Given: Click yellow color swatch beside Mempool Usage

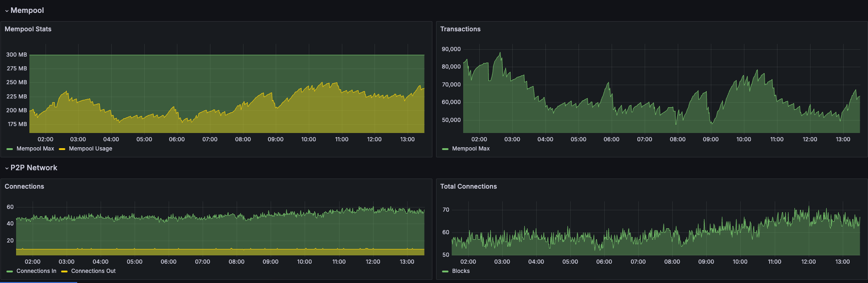Looking at the screenshot, I should tap(62, 149).
